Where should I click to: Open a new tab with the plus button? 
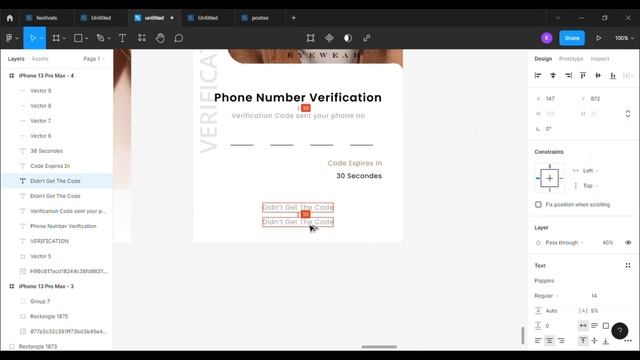pyautogui.click(x=293, y=18)
